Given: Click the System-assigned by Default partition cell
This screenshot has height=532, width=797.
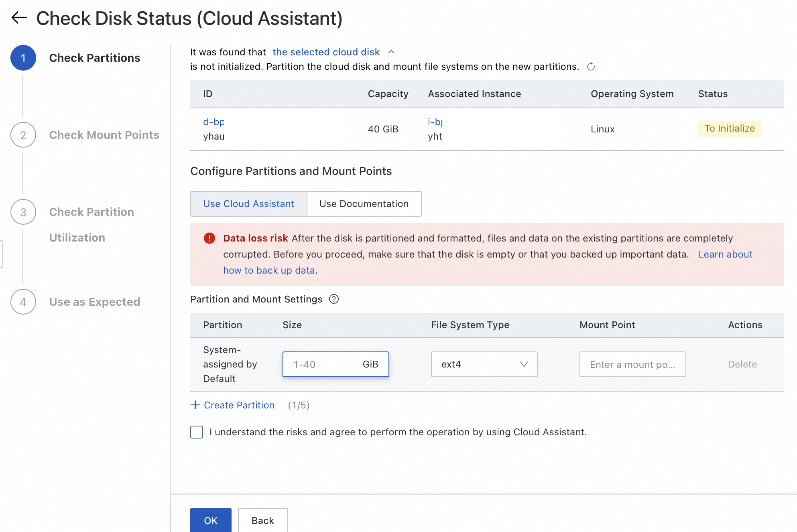Looking at the screenshot, I should coord(230,364).
